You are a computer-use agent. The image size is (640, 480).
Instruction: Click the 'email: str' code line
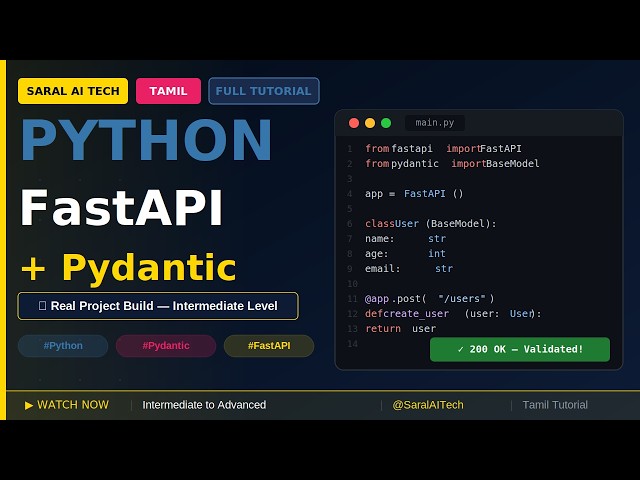[409, 269]
